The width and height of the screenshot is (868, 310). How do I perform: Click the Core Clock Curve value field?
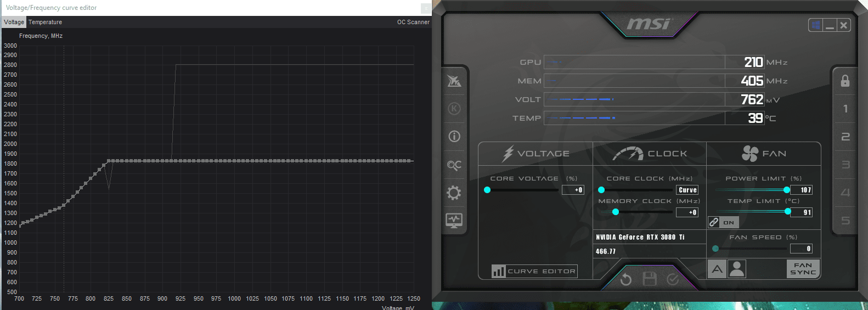tap(687, 190)
